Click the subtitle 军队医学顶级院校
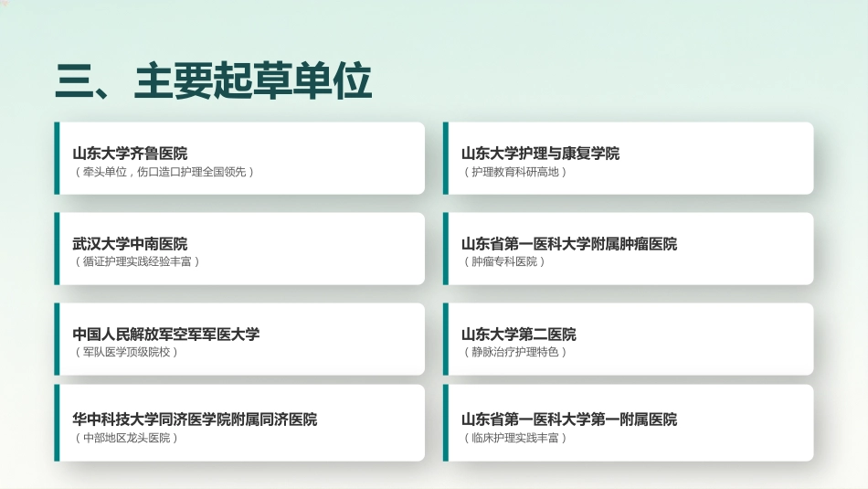 point(126,352)
